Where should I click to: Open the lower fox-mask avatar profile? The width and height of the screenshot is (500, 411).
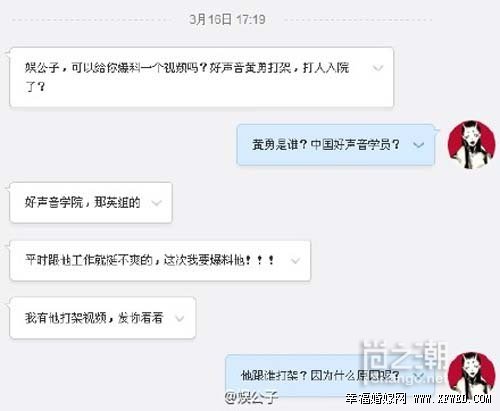[x=471, y=376]
